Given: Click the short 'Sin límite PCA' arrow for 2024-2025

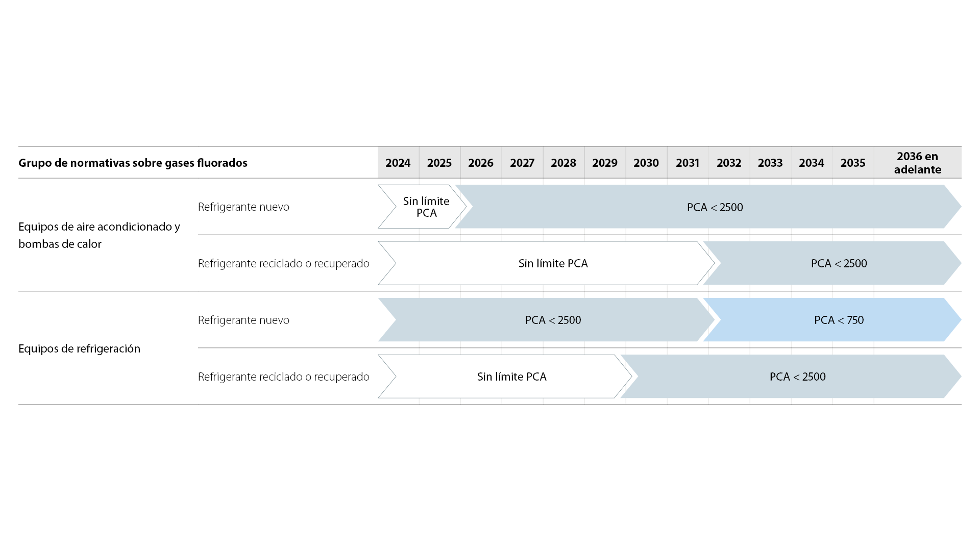Looking at the screenshot, I should click(x=423, y=207).
